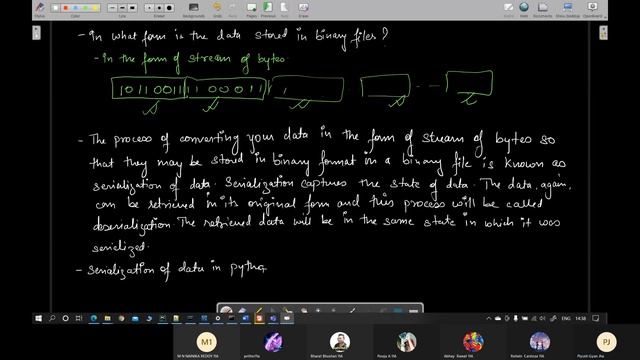The height and width of the screenshot is (360, 640).
Task: Select the medium eraser size
Action: tap(159, 8)
